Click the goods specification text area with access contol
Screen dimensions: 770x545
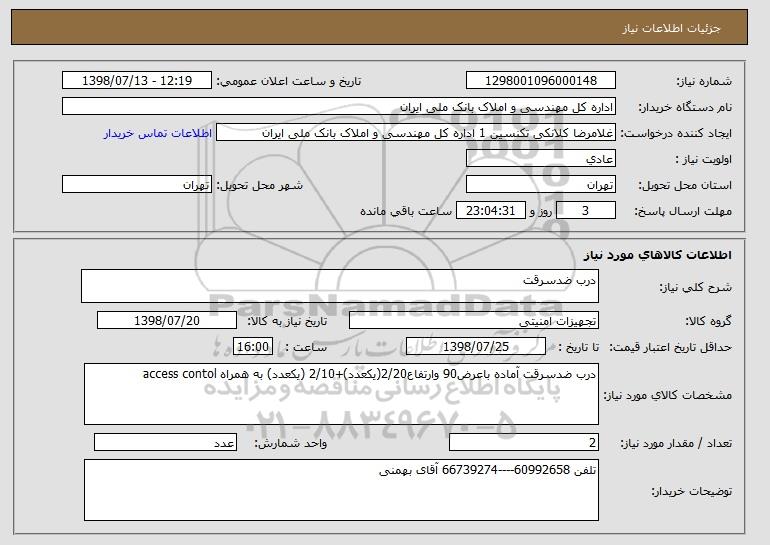pos(341,394)
